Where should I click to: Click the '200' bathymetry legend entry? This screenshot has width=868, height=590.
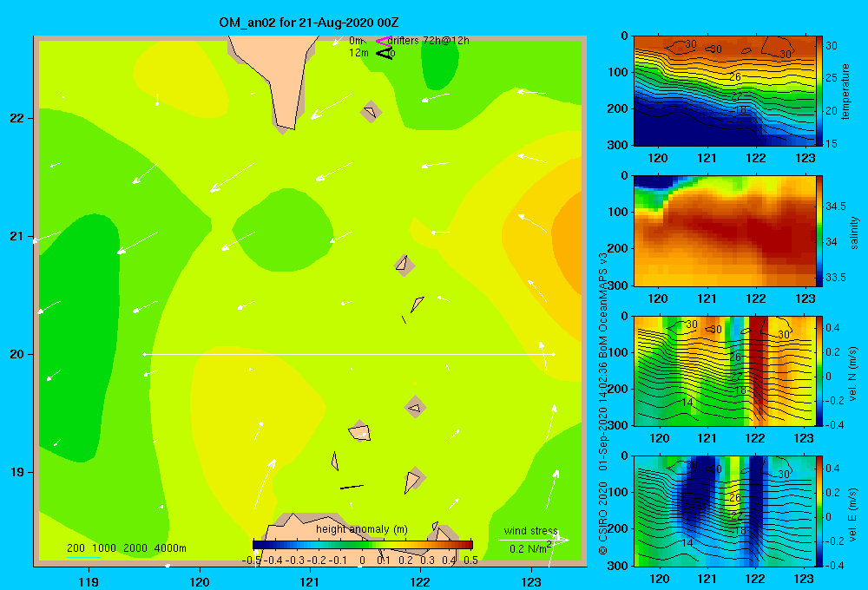point(76,548)
